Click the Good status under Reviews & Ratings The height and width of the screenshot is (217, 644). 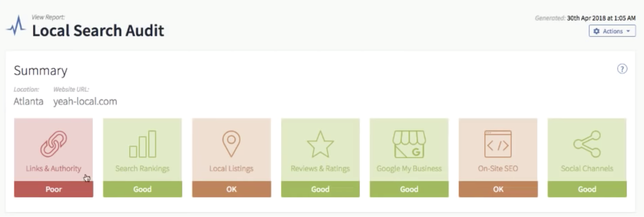320,189
